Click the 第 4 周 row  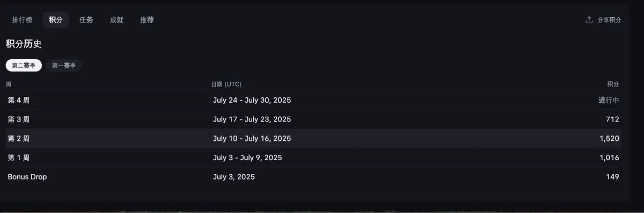(313, 100)
